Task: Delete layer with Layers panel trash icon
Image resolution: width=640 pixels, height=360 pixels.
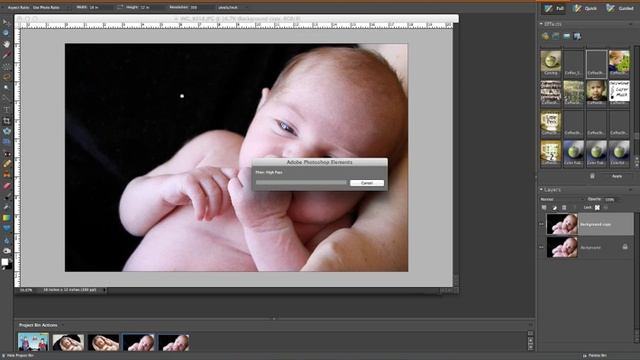Action: click(564, 208)
